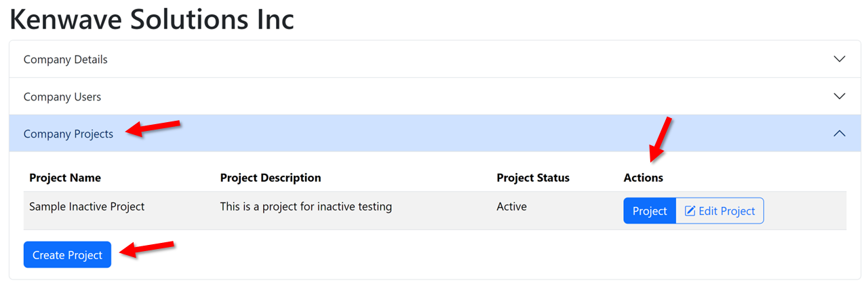
Task: Click the inactive testing description text
Action: pos(306,206)
